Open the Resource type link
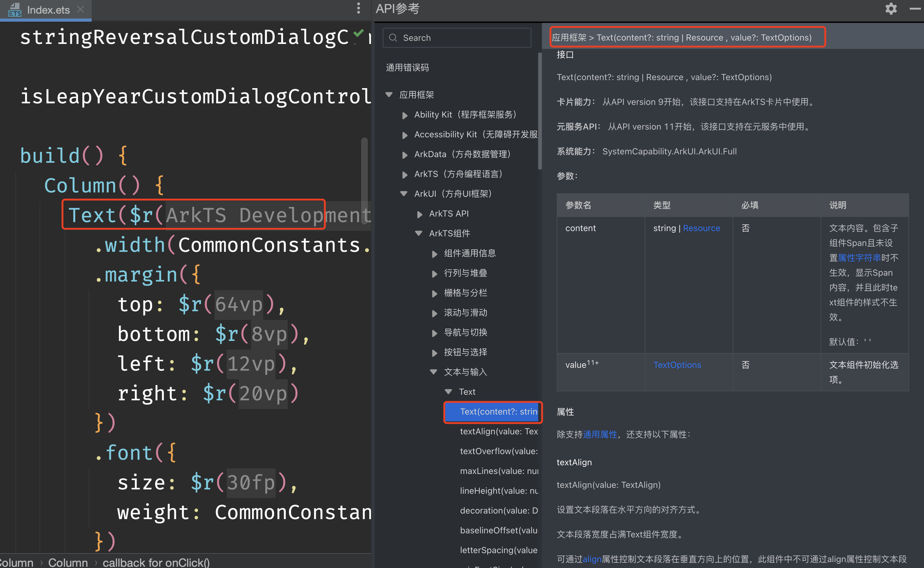Screen dimensions: 924x568 coord(701,228)
